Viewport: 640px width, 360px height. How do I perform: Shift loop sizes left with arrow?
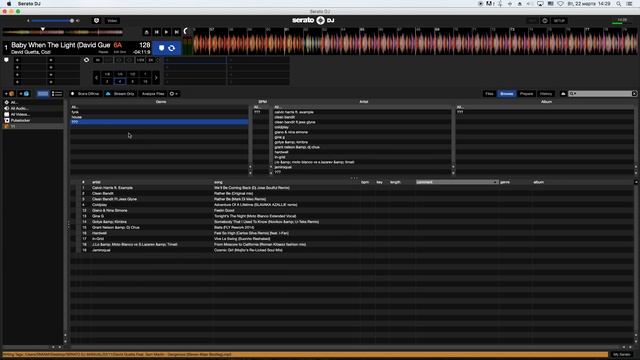click(x=97, y=78)
